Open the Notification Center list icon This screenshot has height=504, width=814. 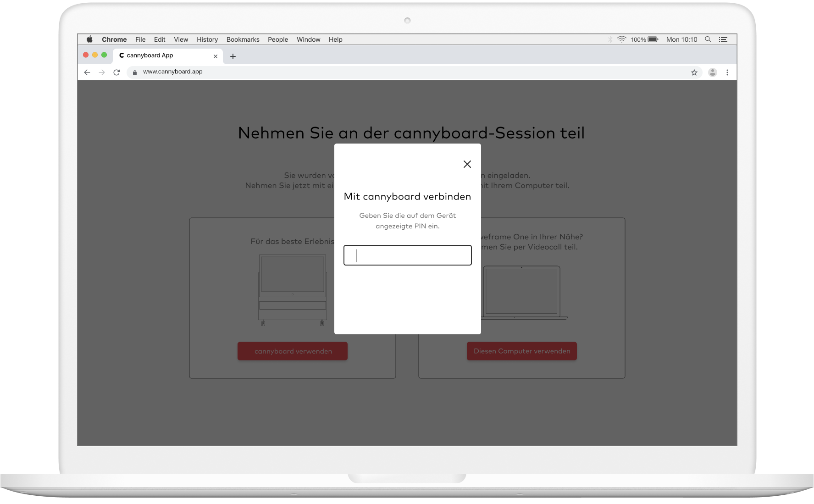(723, 39)
